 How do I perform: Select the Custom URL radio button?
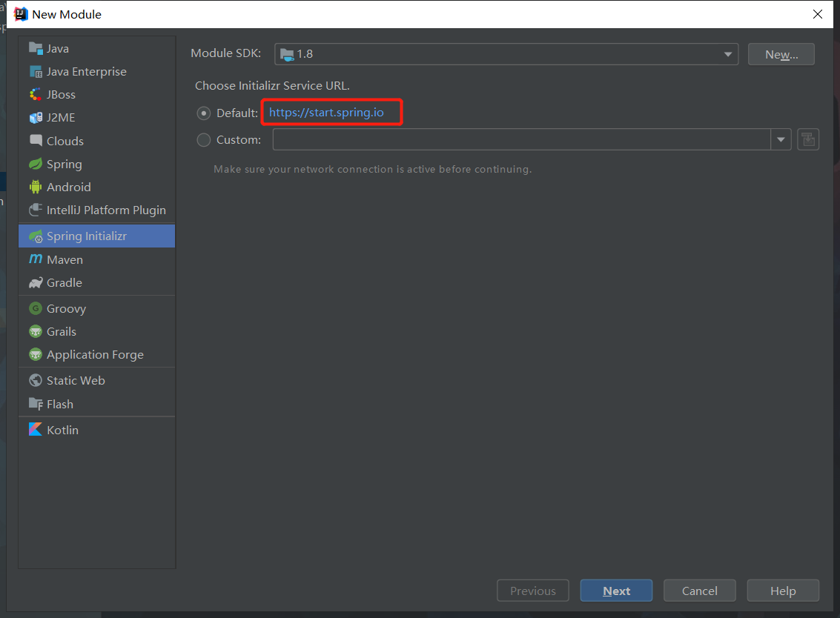point(204,140)
